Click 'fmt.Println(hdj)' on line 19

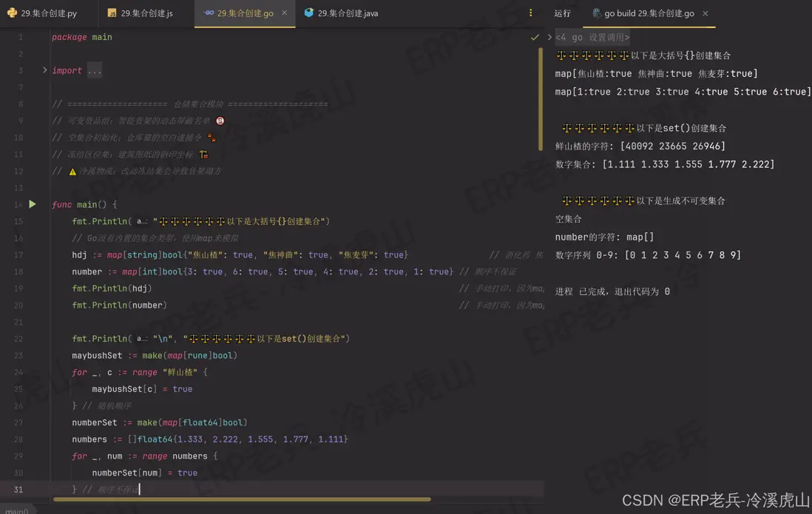pos(112,288)
